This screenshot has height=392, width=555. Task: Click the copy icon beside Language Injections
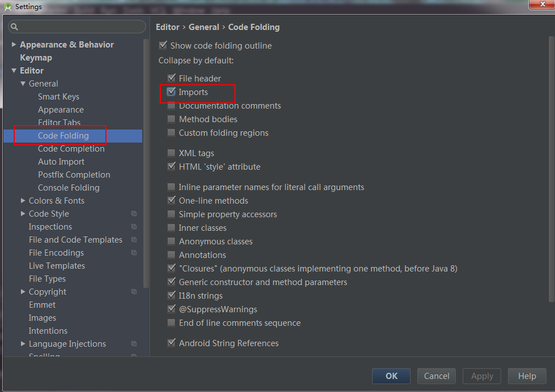pyautogui.click(x=134, y=343)
